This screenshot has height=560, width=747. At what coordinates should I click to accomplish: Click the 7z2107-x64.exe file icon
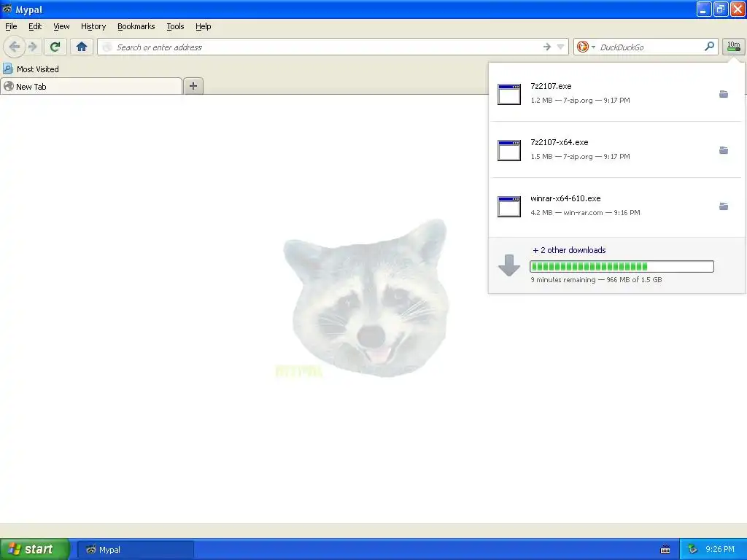508,150
